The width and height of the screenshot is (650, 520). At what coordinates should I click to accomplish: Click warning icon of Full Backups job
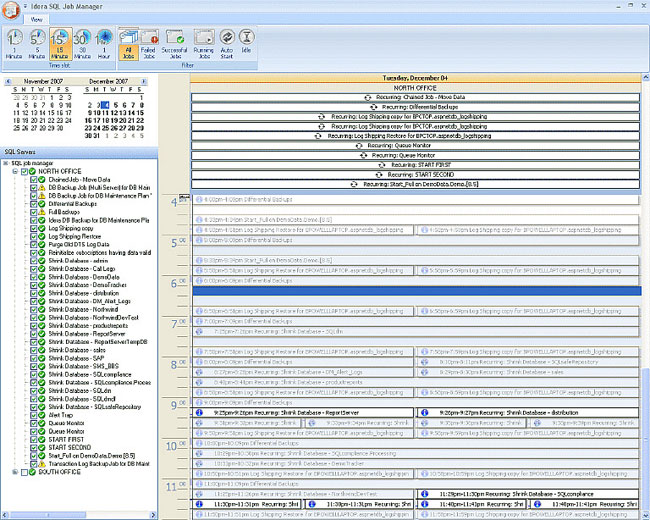coord(41,212)
